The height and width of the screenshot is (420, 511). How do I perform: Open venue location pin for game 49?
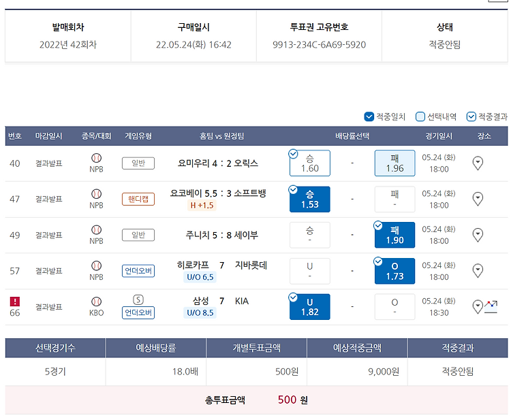(x=478, y=235)
